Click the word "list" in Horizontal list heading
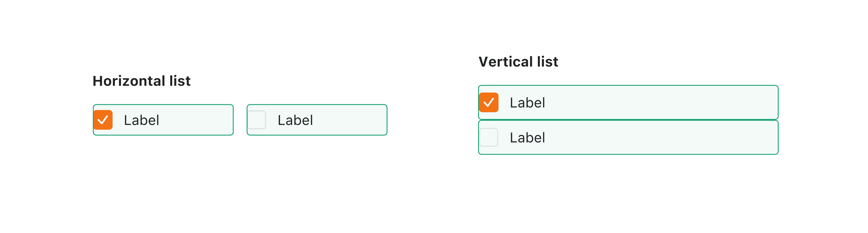This screenshot has height=233, width=868. pos(180,81)
